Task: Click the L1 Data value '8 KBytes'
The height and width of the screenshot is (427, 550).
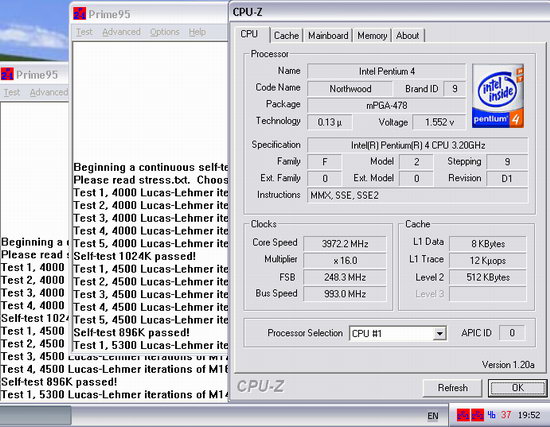Action: click(488, 243)
